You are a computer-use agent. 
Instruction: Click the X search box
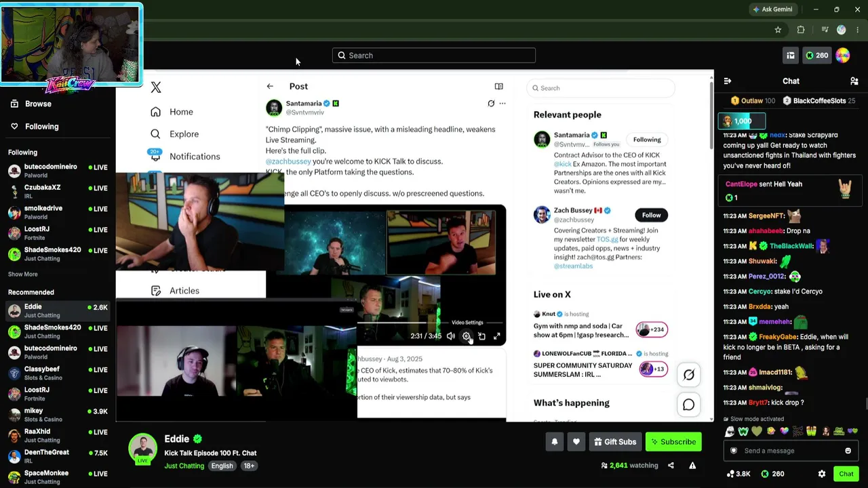pyautogui.click(x=601, y=88)
